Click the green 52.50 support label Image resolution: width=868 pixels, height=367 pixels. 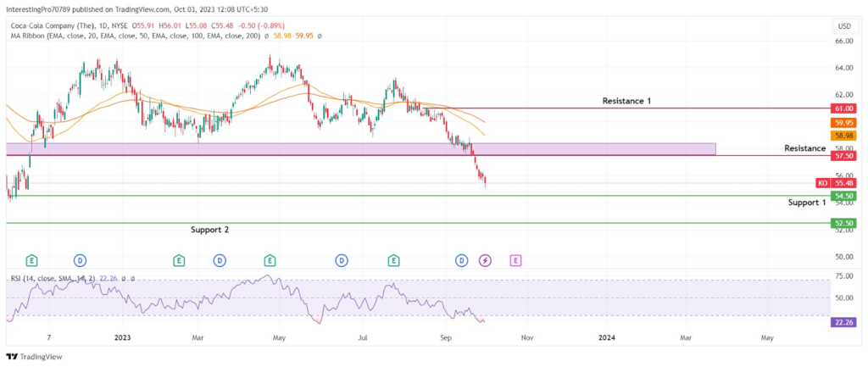pyautogui.click(x=844, y=224)
